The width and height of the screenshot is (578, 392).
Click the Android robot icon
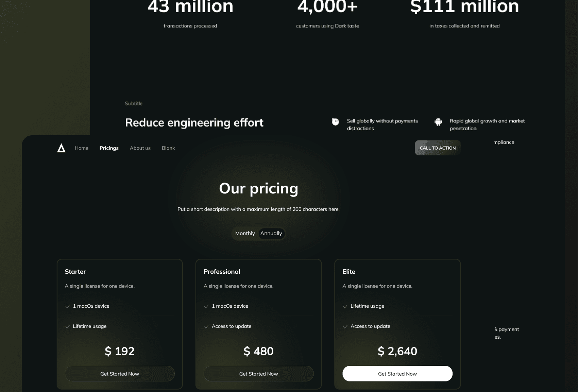[438, 122]
